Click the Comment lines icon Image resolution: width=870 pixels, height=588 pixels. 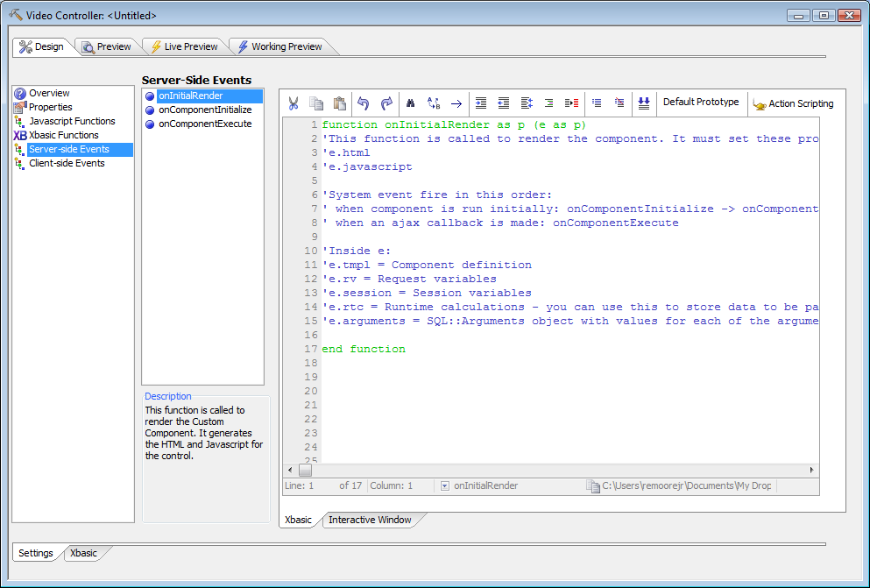point(597,103)
